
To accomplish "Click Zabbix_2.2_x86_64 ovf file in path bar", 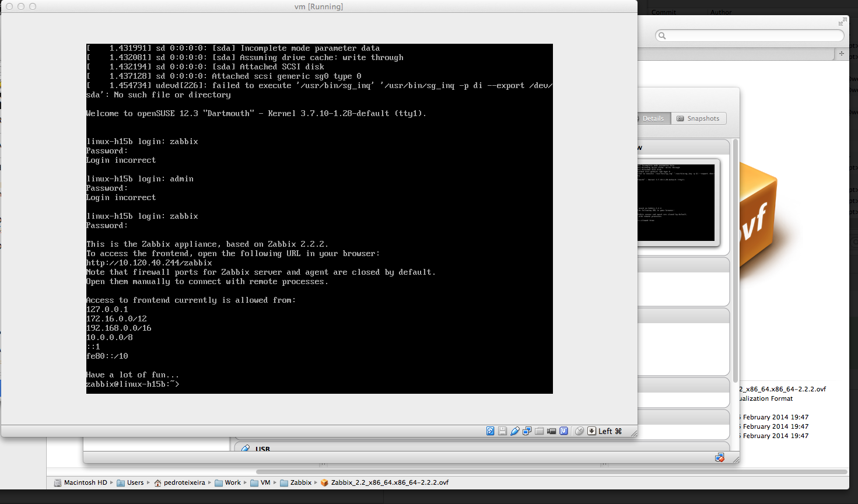I will (384, 482).
